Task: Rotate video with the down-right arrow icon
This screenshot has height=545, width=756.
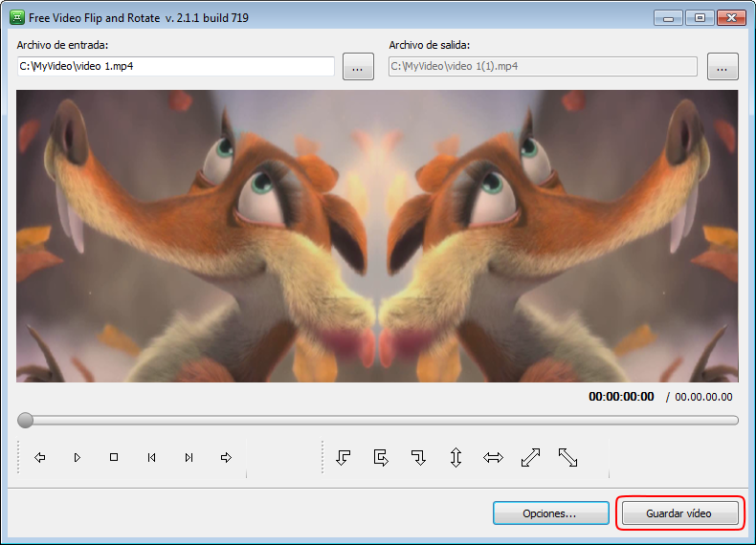Action: (418, 458)
